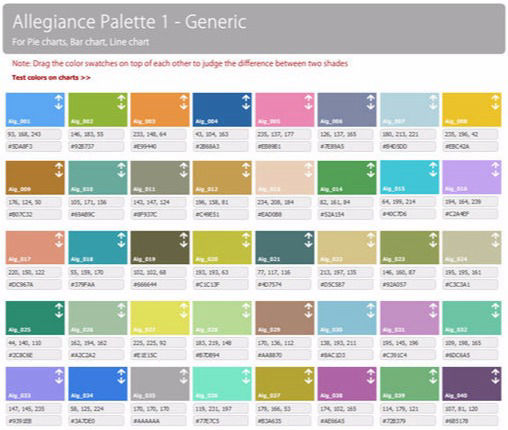508x430 pixels.
Task: Select the Alg_015 cyan color swatch
Action: coord(409,177)
